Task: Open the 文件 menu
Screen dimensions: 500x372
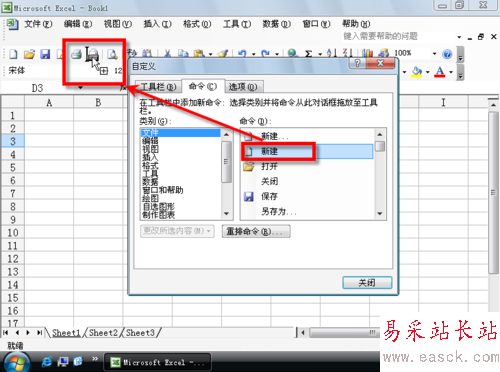Action: [x=38, y=24]
